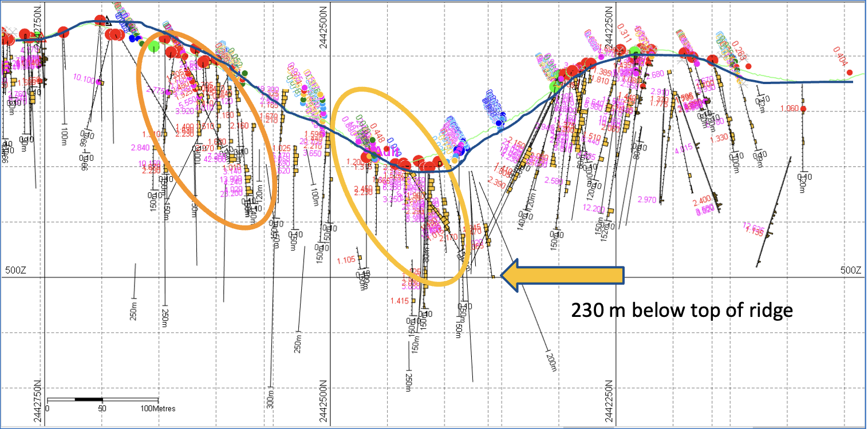Click the magenta 10.100 assay value
Viewport: 868px width, 429px height.
85,79
